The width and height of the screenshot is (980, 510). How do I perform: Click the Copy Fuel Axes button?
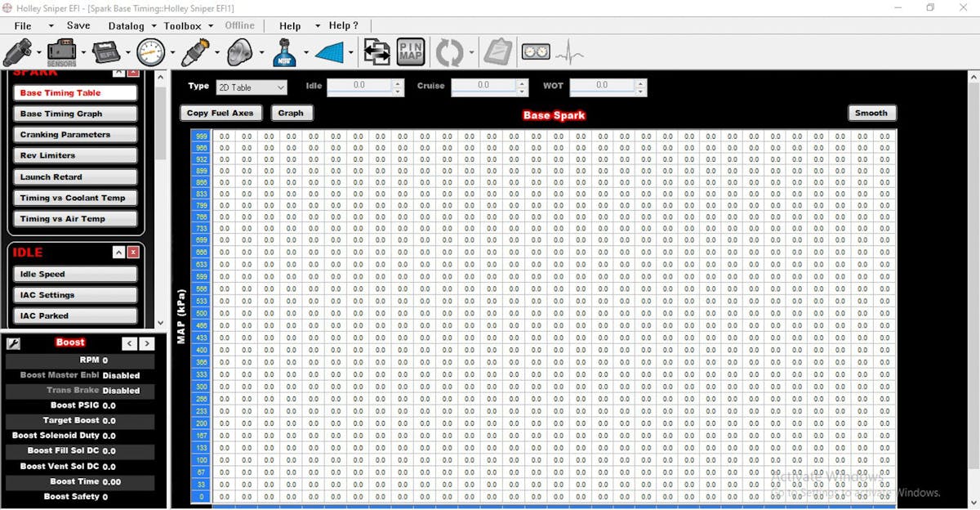click(220, 114)
